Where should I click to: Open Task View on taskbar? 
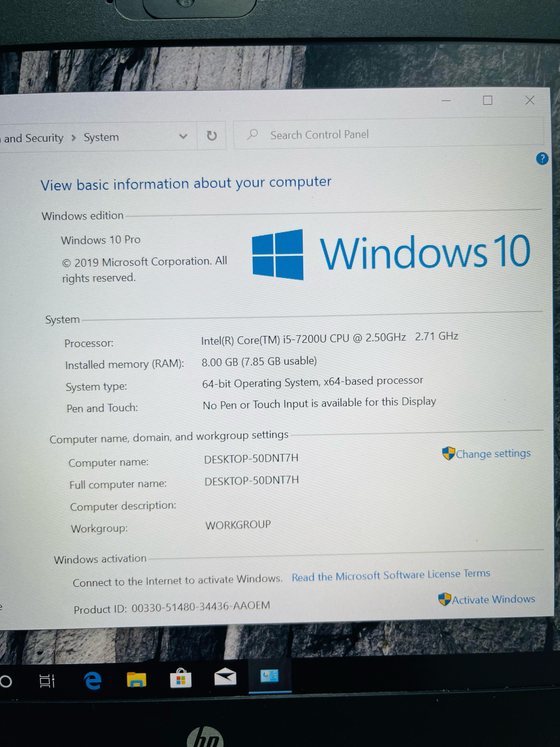(47, 681)
